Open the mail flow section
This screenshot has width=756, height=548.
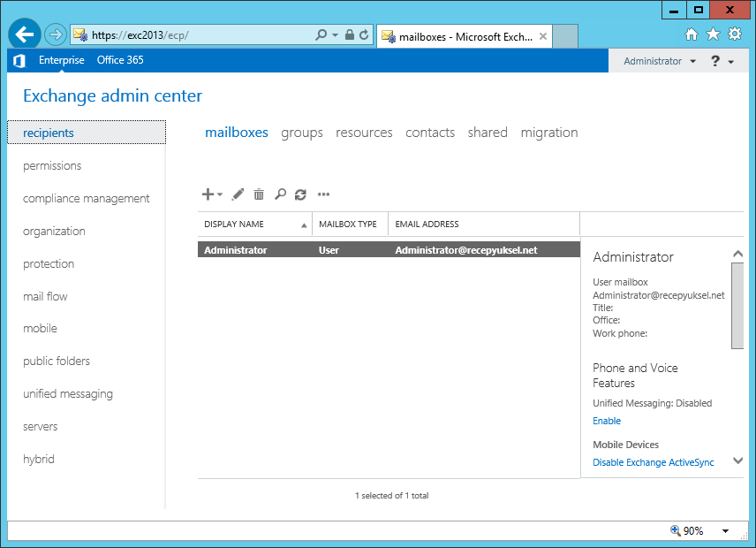click(x=45, y=297)
